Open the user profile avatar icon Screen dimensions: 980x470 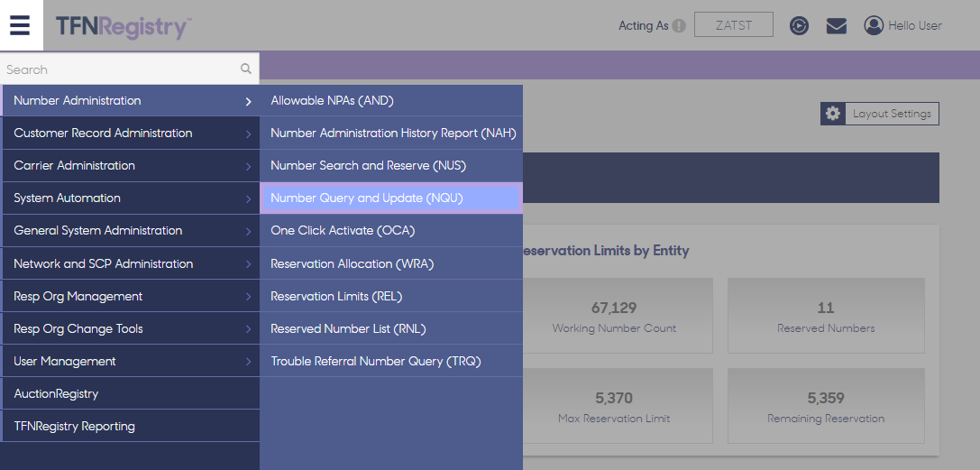click(x=873, y=25)
